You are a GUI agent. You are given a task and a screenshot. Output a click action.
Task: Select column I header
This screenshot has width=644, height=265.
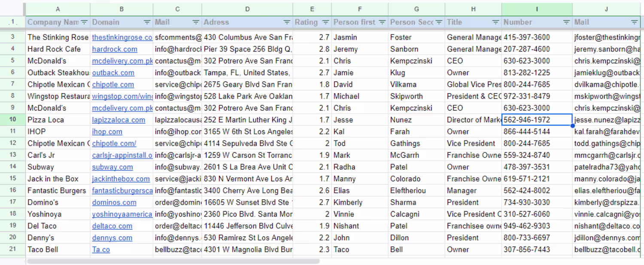[537, 9]
